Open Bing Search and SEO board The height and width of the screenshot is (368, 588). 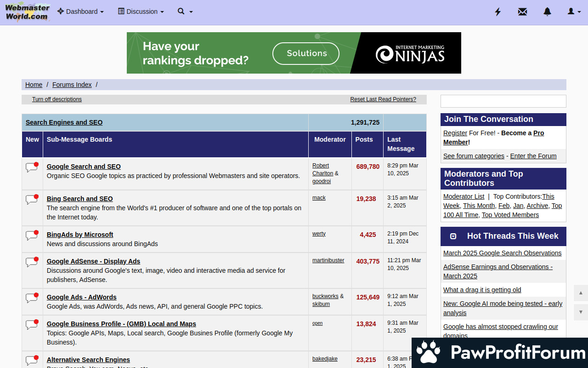(x=80, y=199)
